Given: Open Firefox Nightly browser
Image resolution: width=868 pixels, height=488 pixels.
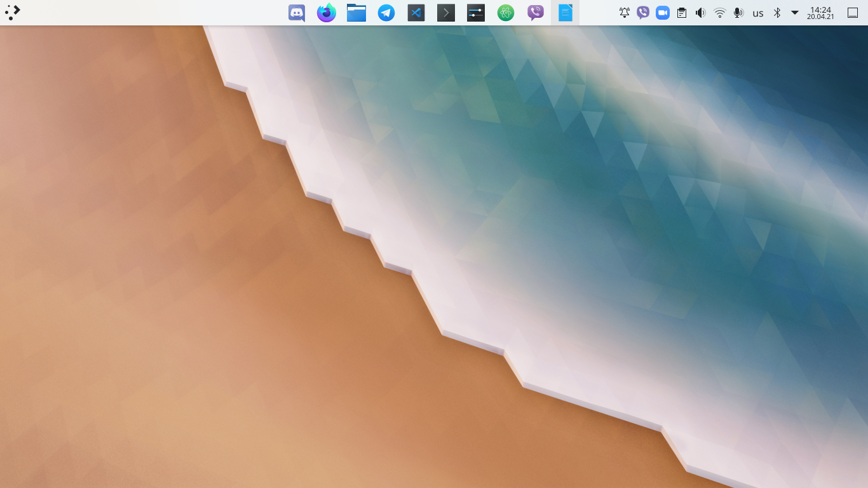Looking at the screenshot, I should [327, 13].
